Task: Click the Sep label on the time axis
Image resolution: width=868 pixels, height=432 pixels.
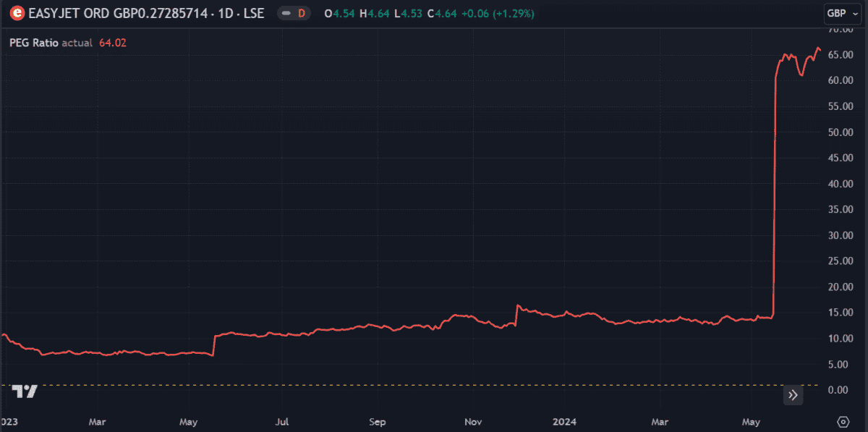Action: (377, 421)
